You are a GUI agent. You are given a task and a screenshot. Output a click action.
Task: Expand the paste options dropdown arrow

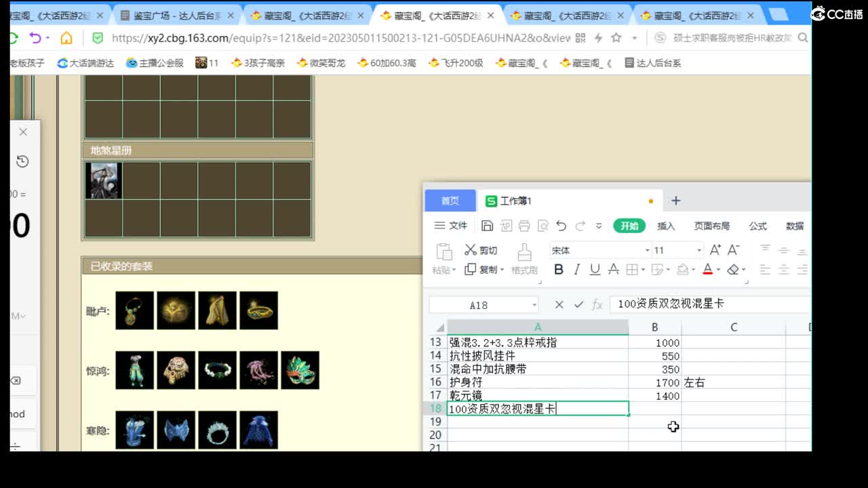click(x=454, y=270)
